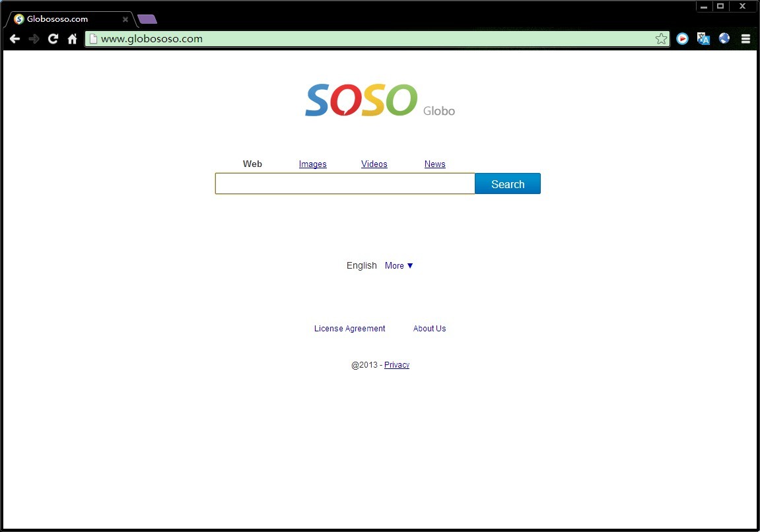Image resolution: width=760 pixels, height=532 pixels.
Task: Click the page icon in the address bar
Action: pos(94,39)
